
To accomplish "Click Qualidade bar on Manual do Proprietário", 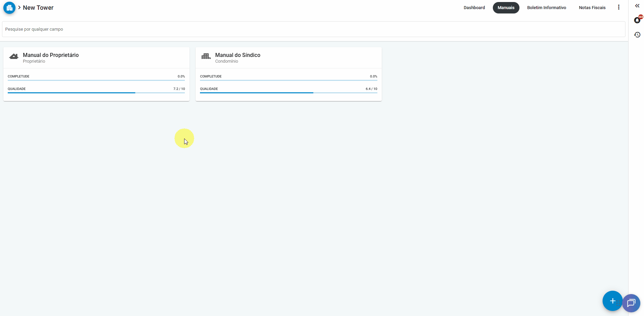I will pos(96,93).
